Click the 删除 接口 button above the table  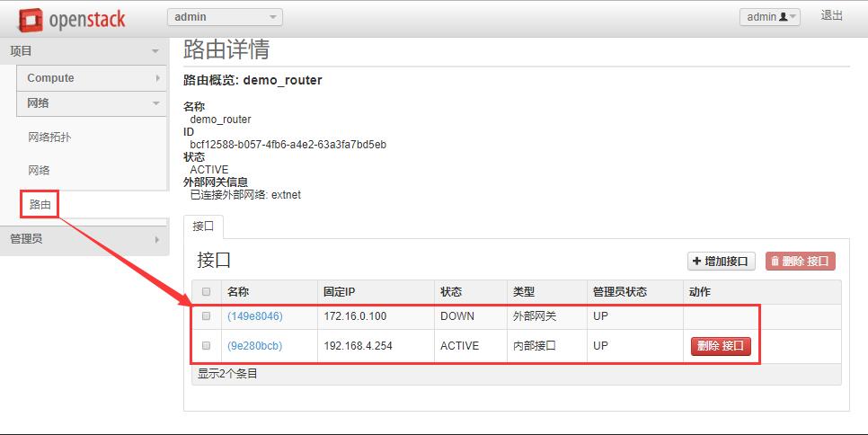(801, 262)
